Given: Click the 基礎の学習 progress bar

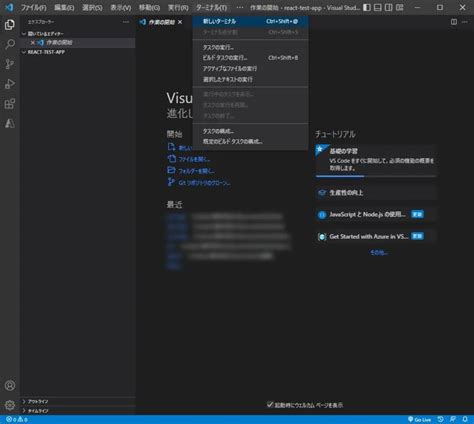Looking at the screenshot, I should click(376, 176).
